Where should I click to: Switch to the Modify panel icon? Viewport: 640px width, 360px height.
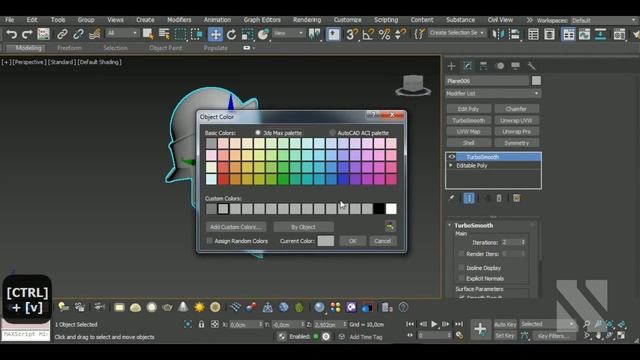(468, 66)
